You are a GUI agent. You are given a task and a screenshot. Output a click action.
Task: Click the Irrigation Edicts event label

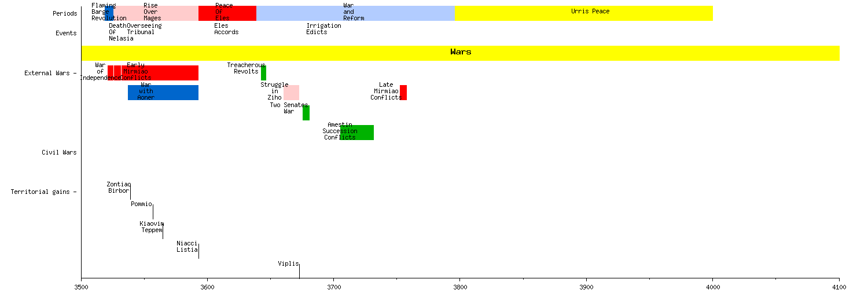pos(323,29)
